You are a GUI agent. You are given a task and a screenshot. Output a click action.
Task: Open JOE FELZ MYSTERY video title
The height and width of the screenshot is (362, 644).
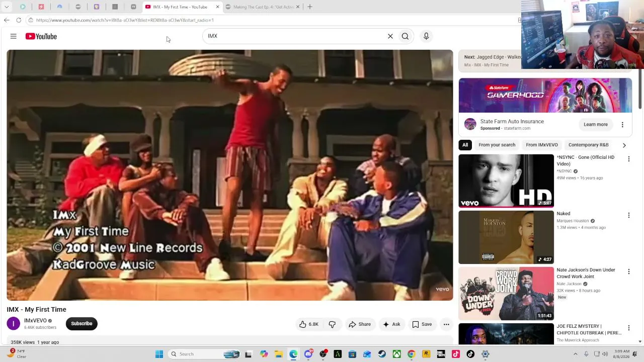pyautogui.click(x=589, y=329)
